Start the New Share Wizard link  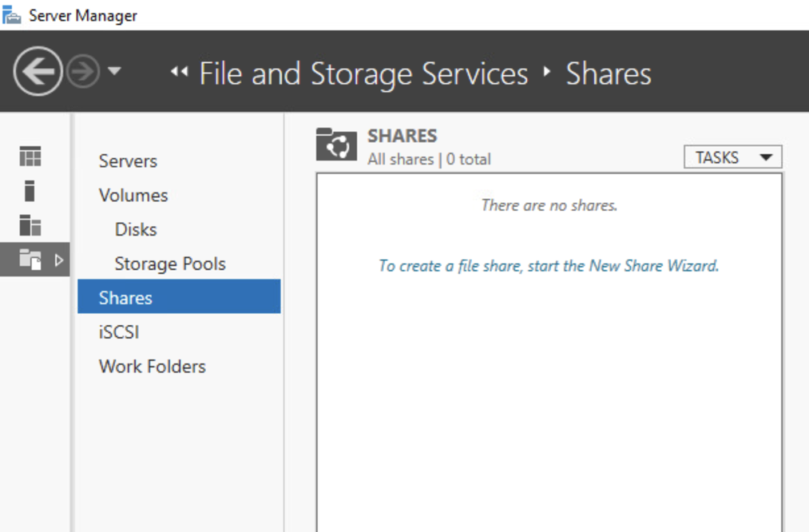point(548,266)
